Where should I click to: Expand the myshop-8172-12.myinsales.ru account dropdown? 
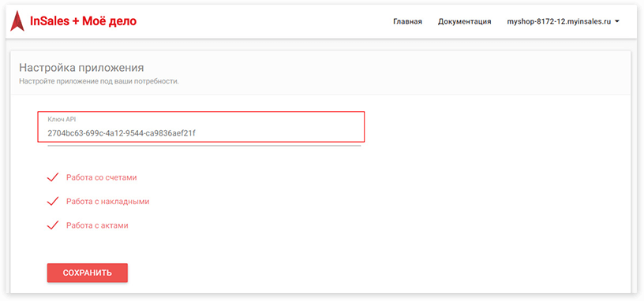[x=563, y=22]
